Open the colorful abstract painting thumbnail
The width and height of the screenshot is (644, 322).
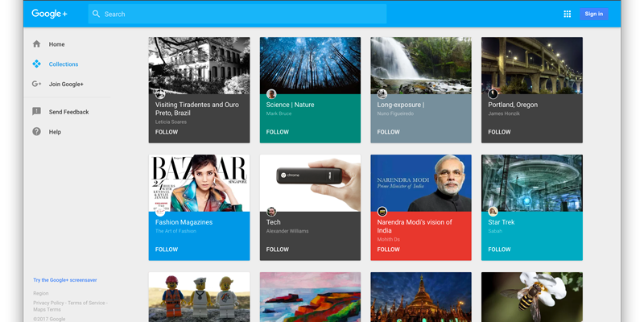click(310, 297)
